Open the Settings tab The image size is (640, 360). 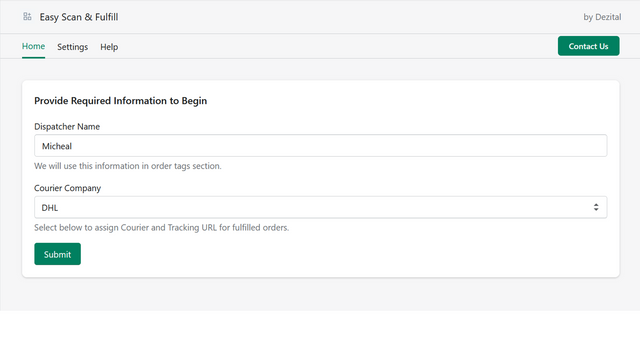pyautogui.click(x=72, y=47)
